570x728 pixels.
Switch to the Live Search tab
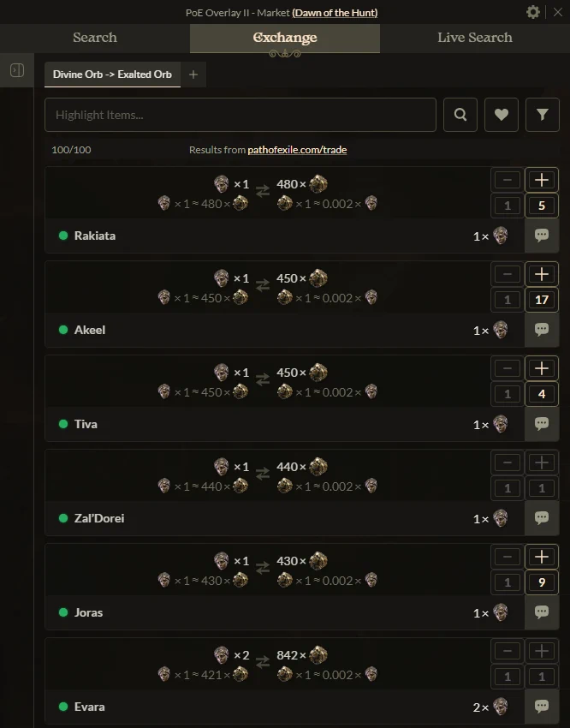(x=474, y=38)
